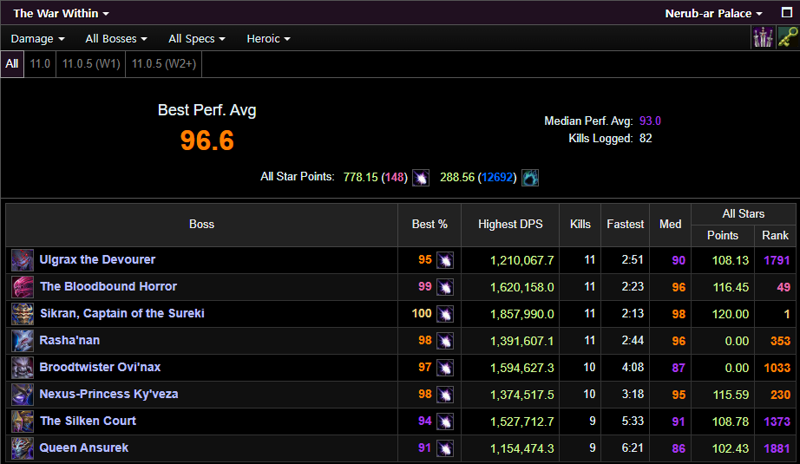800x464 pixels.
Task: Click the Mythic+ key icon in top-right
Action: [x=787, y=38]
